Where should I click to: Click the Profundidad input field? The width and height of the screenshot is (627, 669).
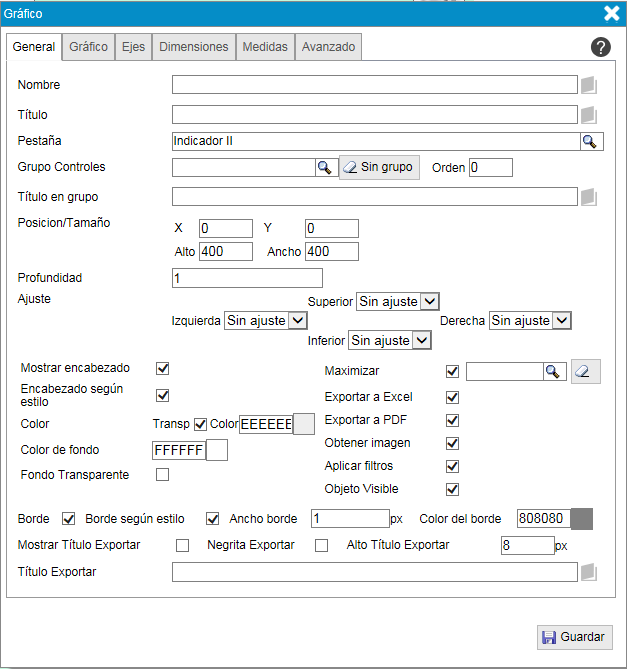click(247, 278)
